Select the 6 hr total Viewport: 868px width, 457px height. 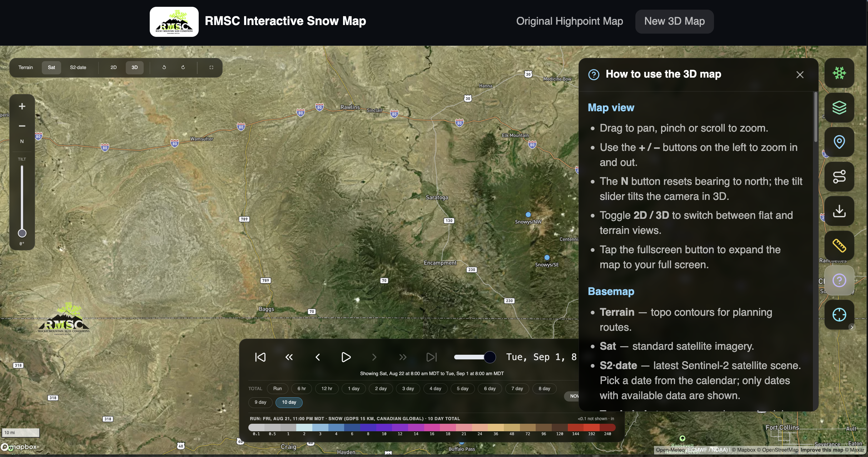pos(302,388)
